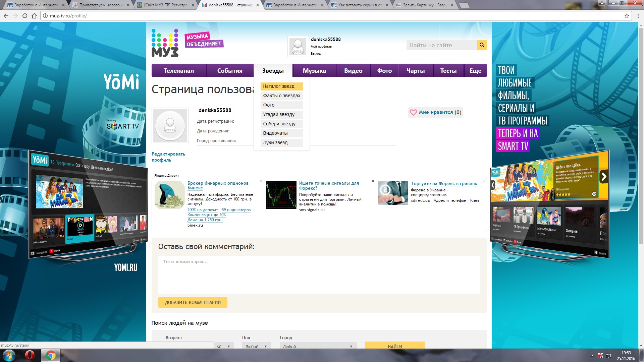
Task: Open the Музыка menu
Action: (314, 70)
